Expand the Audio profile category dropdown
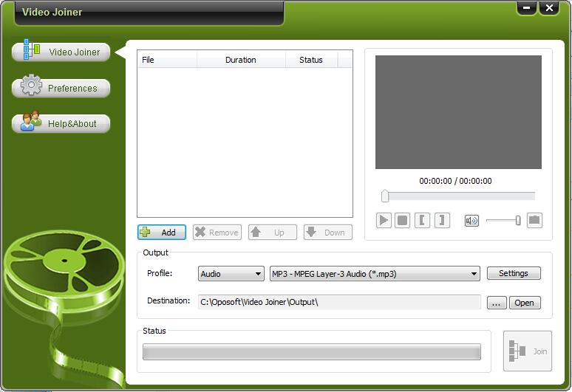The width and height of the screenshot is (572, 392). pos(231,274)
